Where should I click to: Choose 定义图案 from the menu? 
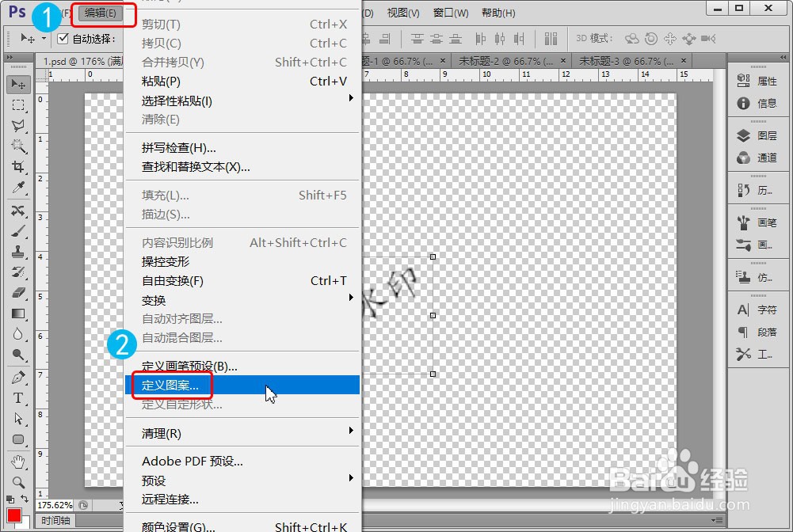click(x=242, y=385)
